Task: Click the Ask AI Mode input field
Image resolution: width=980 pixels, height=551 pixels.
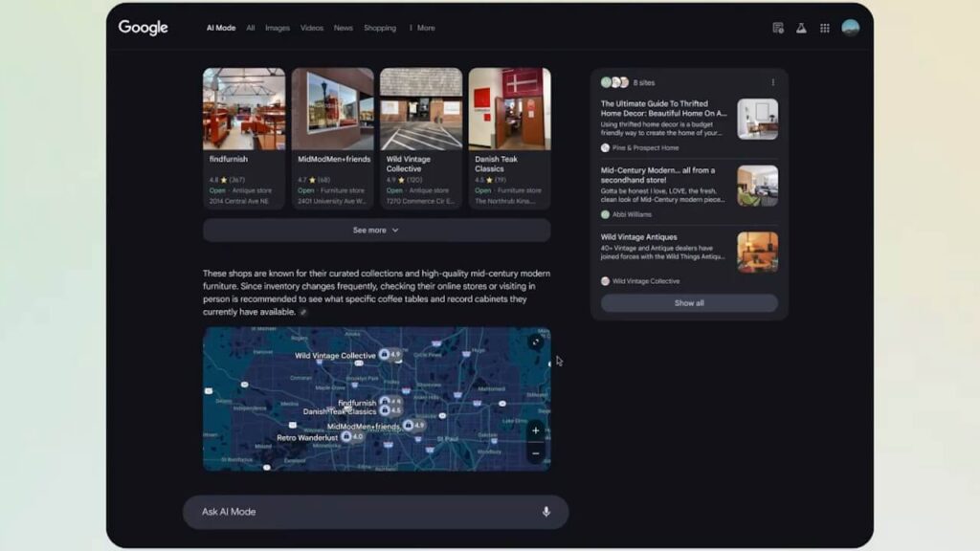Action: click(x=364, y=512)
